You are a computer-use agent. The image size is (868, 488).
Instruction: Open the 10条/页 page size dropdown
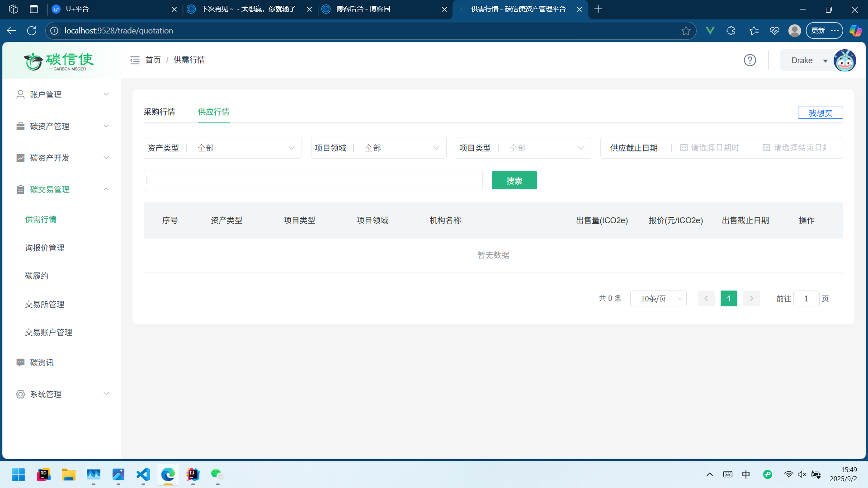tap(658, 299)
